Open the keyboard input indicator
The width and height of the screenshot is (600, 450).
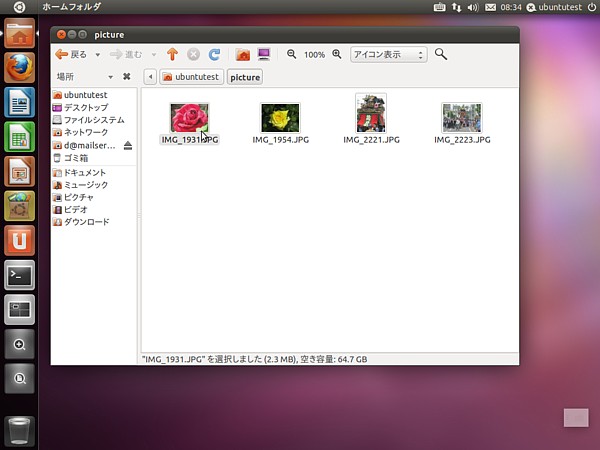coord(439,7)
